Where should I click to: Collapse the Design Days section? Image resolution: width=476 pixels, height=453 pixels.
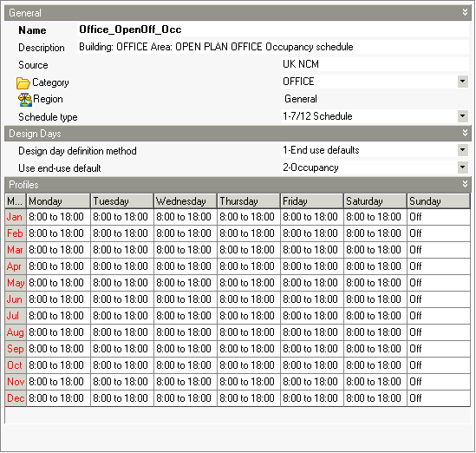coord(465,133)
